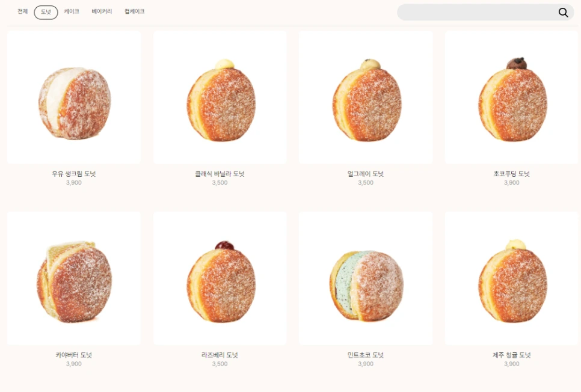Focus the search input field
Image resolution: width=581 pixels, height=392 pixels.
[x=477, y=13]
